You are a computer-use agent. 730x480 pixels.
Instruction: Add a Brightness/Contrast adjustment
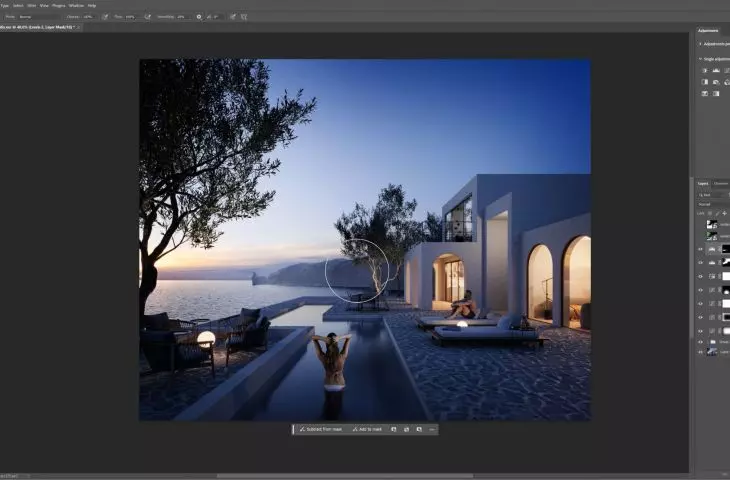tap(705, 71)
